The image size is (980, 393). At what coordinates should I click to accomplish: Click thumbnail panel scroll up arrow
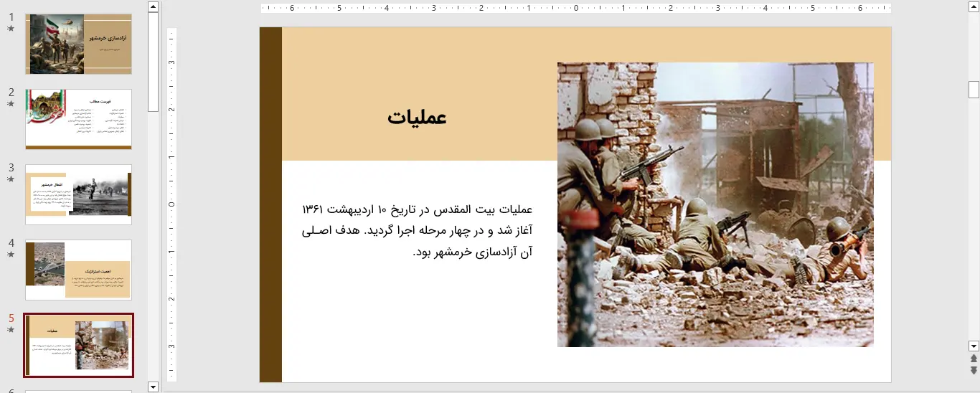tap(153, 6)
